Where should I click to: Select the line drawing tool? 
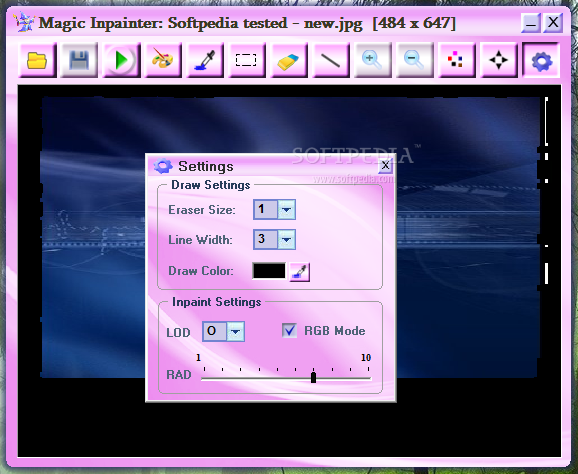pos(331,60)
